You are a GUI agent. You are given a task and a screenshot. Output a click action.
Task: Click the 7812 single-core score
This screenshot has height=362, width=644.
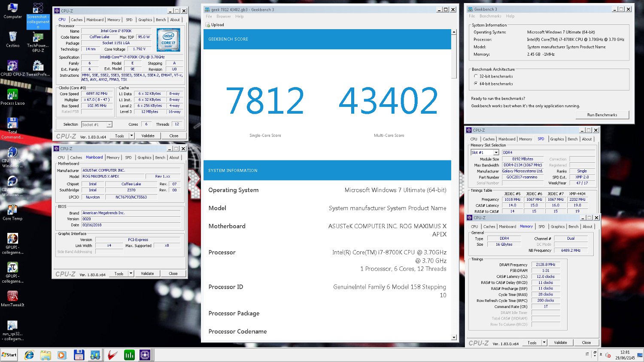265,101
